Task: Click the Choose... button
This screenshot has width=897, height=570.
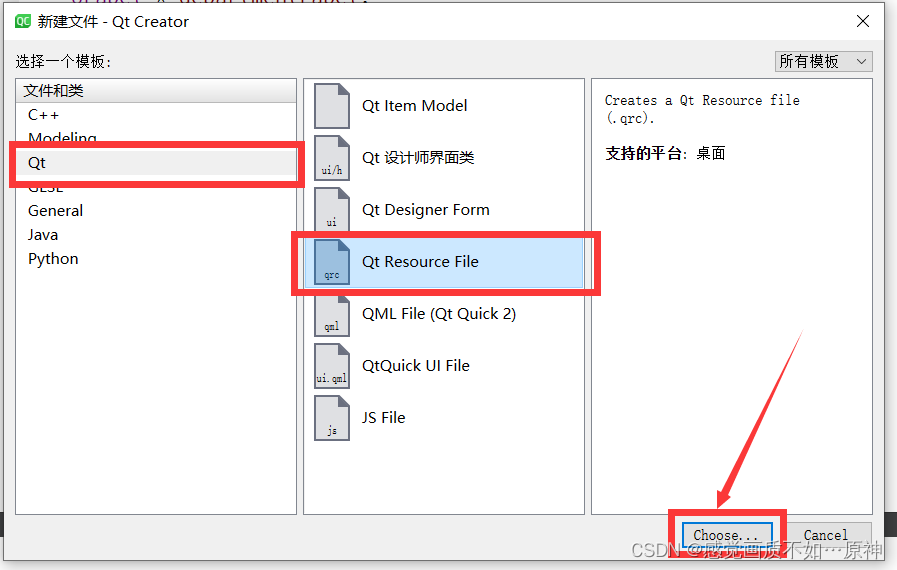Action: pyautogui.click(x=727, y=535)
